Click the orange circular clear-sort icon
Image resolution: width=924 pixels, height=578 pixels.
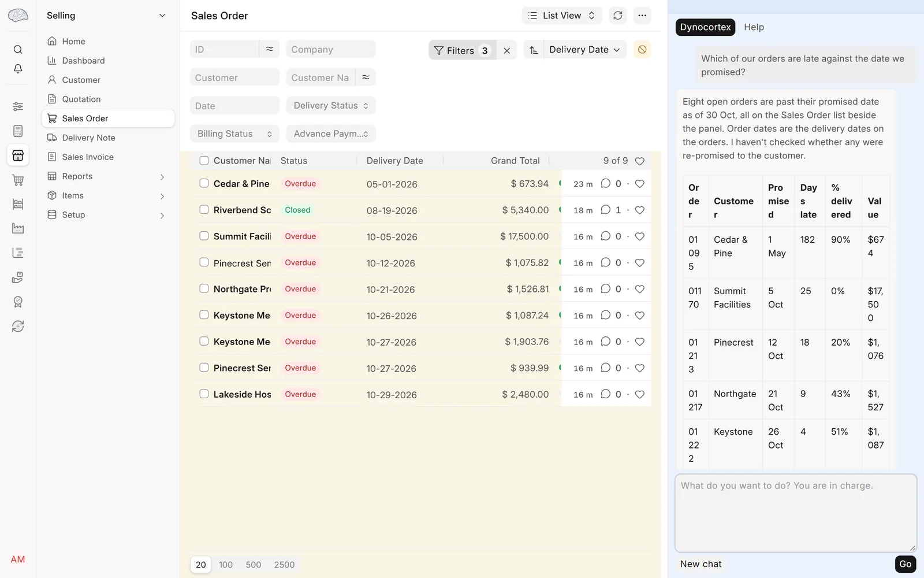coord(642,50)
